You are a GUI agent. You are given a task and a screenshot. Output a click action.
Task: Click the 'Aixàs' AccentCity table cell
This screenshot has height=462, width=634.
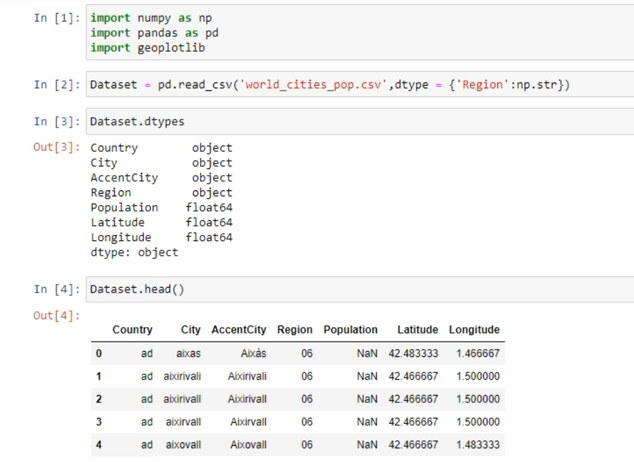pyautogui.click(x=253, y=354)
